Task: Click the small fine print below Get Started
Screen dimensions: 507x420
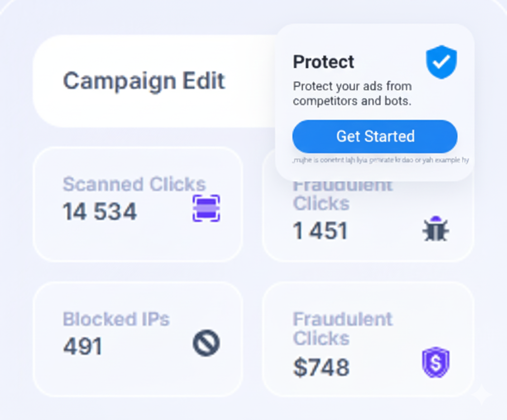Action: 380,160
